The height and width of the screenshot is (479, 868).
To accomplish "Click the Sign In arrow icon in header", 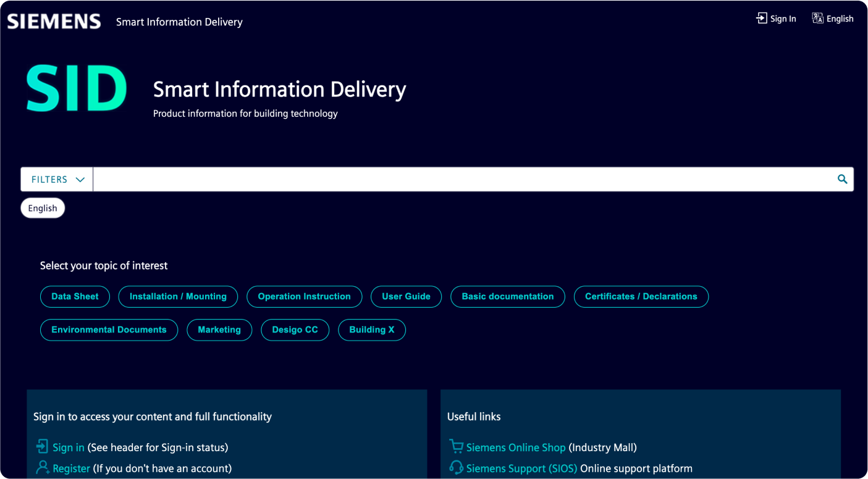I will pos(761,19).
